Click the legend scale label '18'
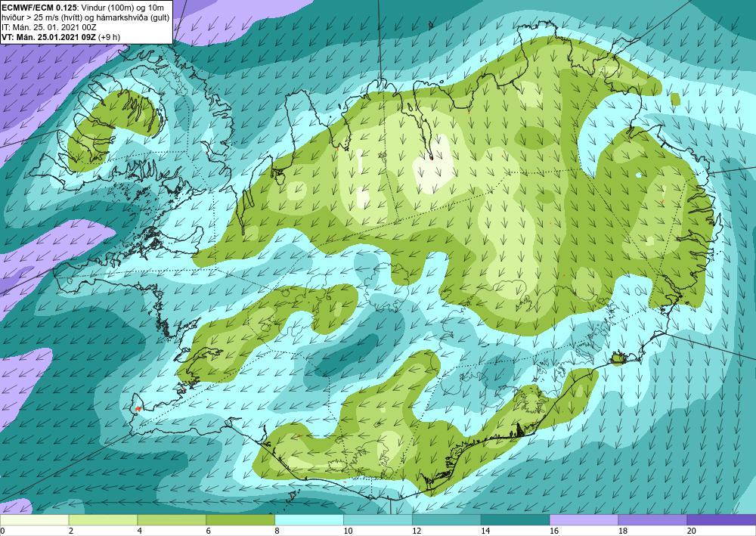 tap(623, 531)
